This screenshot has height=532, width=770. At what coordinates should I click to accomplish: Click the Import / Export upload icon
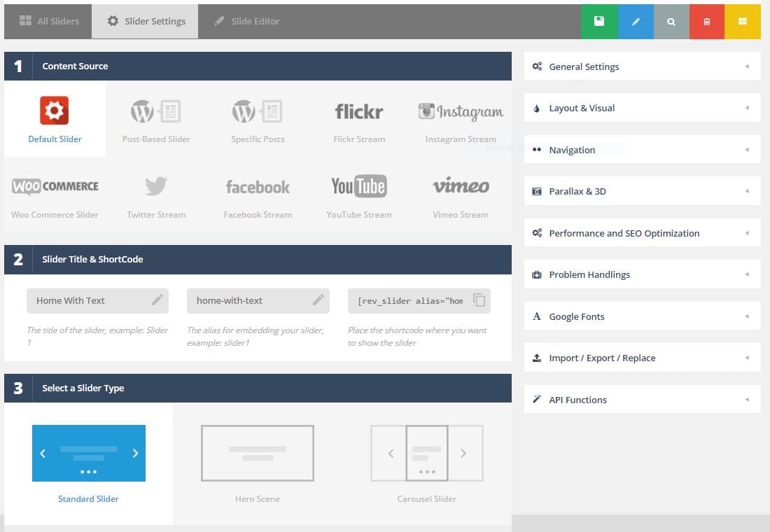click(x=537, y=358)
